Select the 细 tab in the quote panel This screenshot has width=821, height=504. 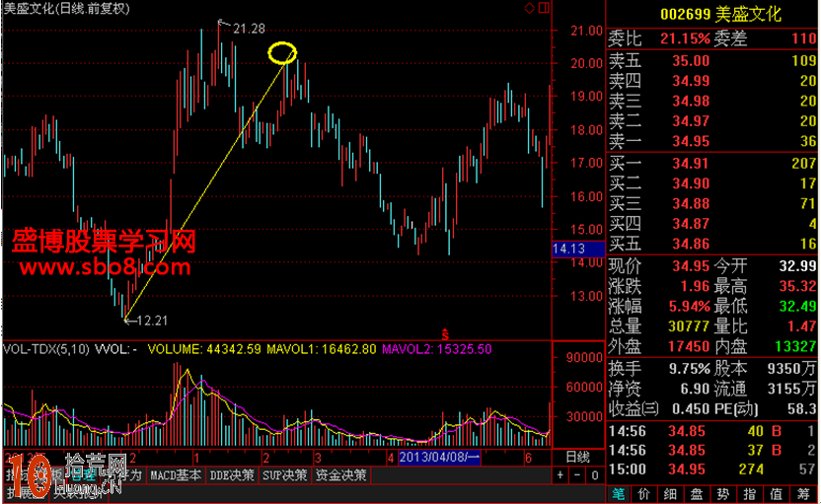tap(670, 494)
